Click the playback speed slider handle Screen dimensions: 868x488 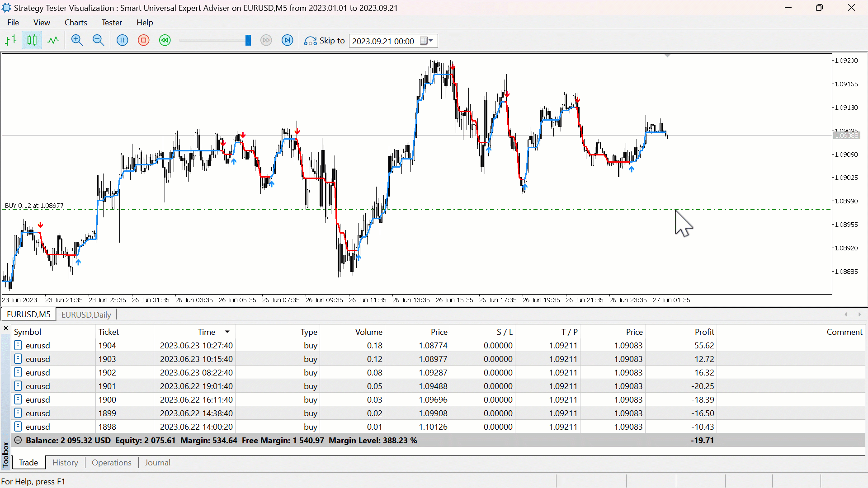pos(248,41)
